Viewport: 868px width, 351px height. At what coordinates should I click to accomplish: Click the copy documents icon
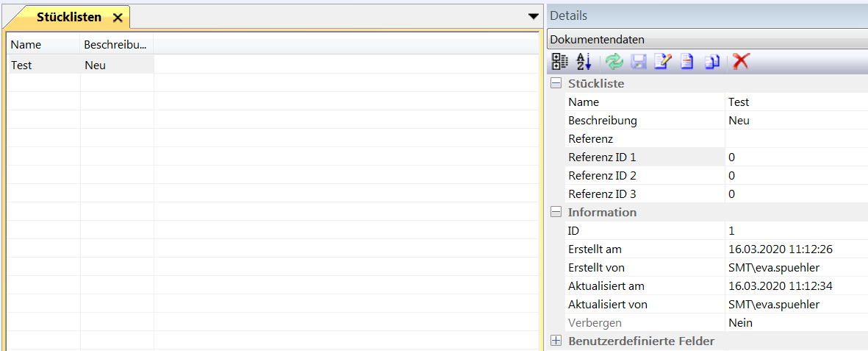coord(711,63)
